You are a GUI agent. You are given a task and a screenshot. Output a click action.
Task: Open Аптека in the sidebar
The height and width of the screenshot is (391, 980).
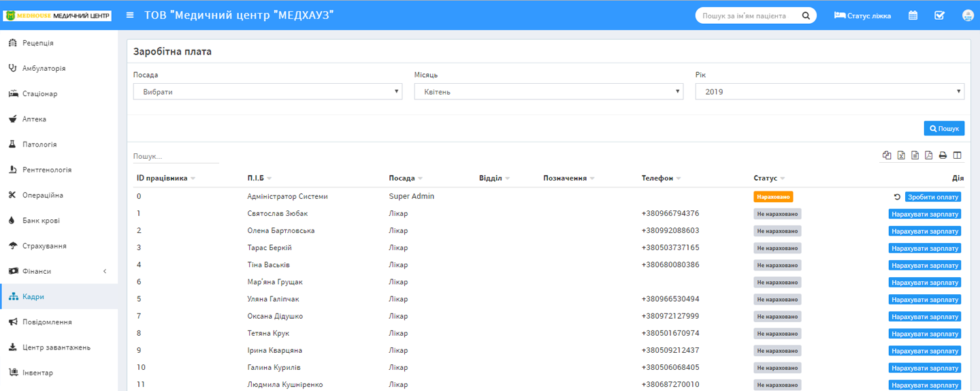point(59,119)
